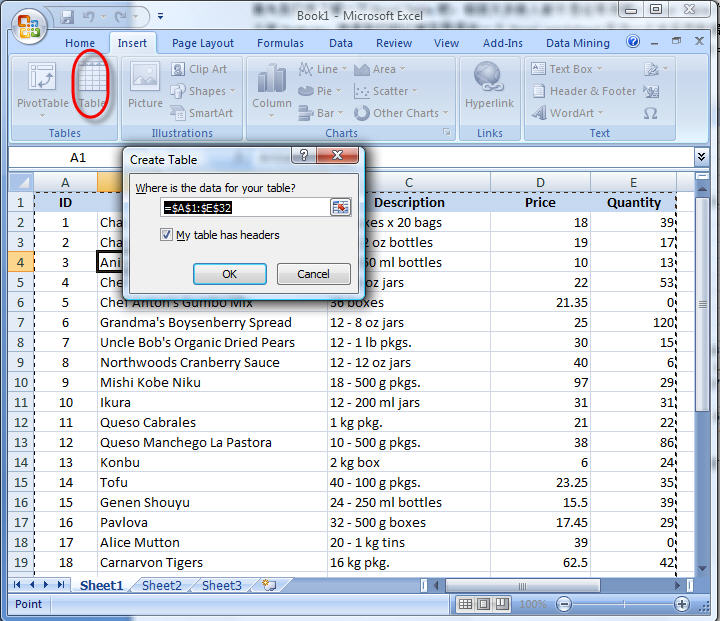This screenshot has width=720, height=621.
Task: Click the Create Table dialog help button
Action: click(x=304, y=155)
